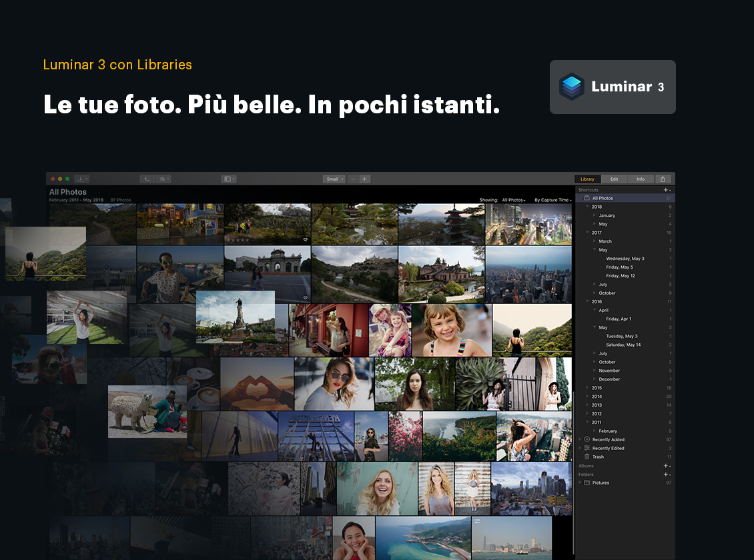
Task: Add a new album with plus icon
Action: (665, 465)
